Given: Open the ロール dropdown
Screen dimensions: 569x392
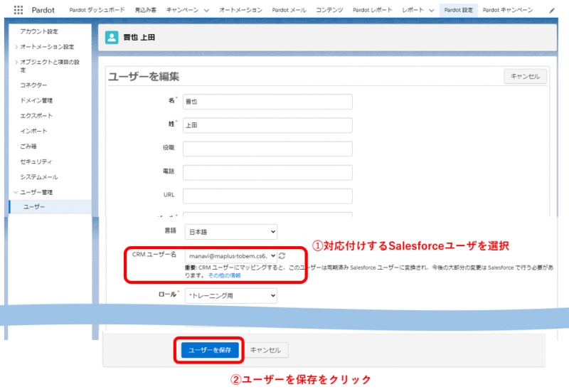Looking at the screenshot, I should click(230, 295).
